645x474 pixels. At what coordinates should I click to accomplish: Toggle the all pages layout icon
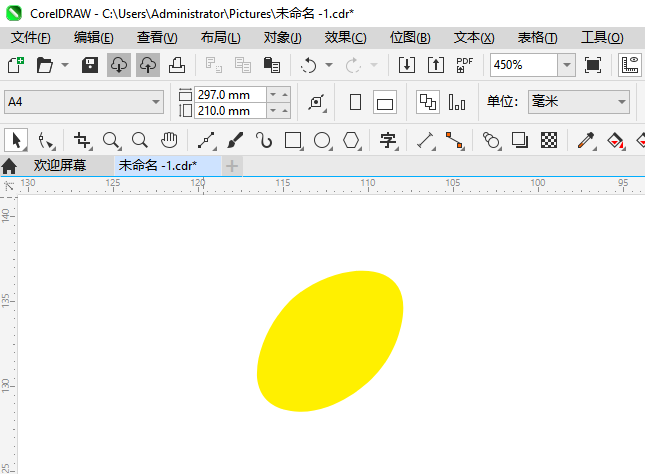click(428, 102)
